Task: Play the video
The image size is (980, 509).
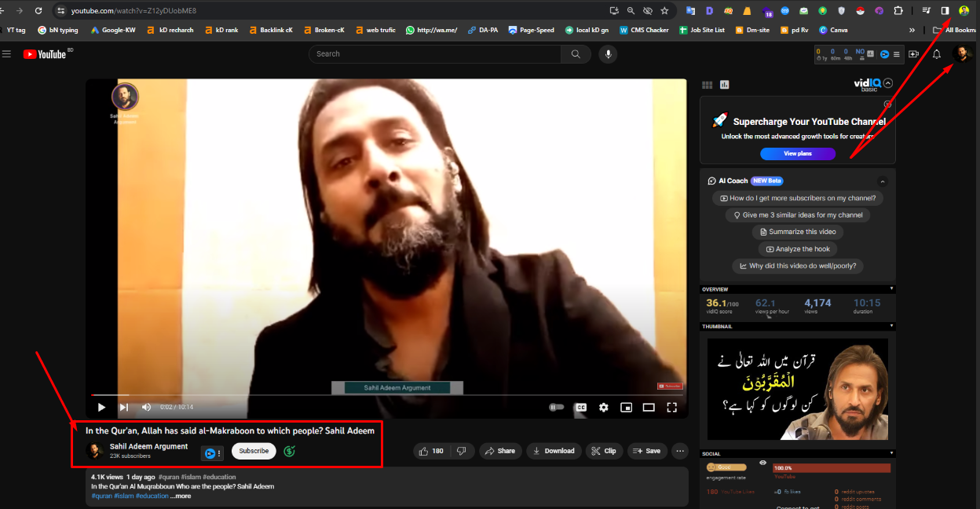Action: tap(101, 407)
